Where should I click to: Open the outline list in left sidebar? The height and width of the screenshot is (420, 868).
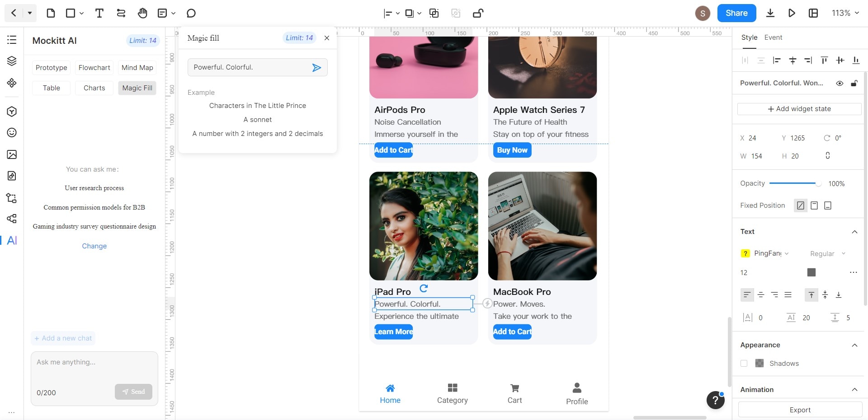[12, 40]
